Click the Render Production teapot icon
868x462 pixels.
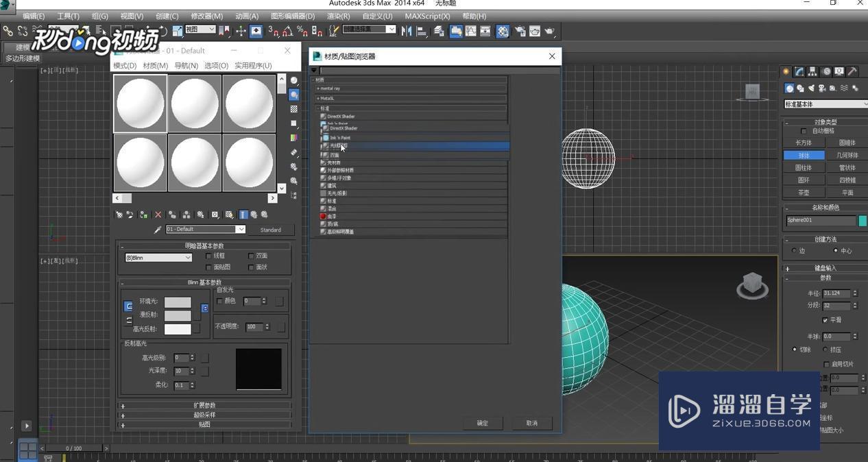[x=549, y=31]
